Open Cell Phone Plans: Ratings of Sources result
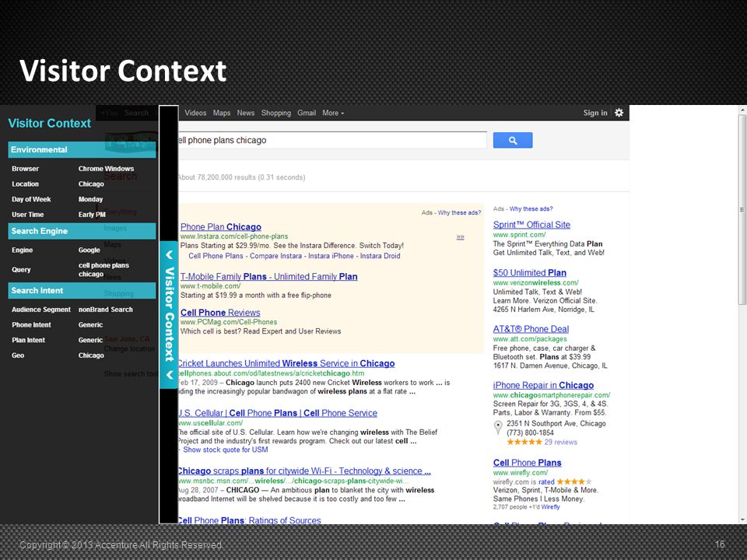Image resolution: width=747 pixels, height=560 pixels. 249,520
